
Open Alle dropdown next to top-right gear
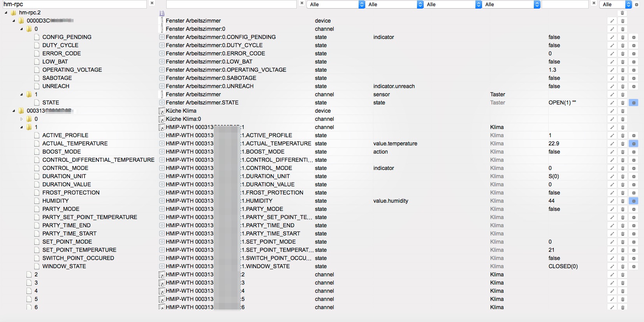click(616, 5)
